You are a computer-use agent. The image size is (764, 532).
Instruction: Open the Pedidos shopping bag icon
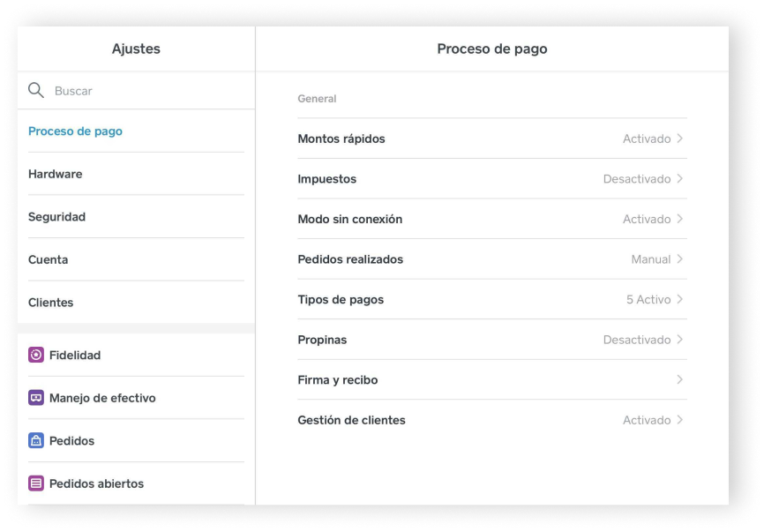[x=36, y=440]
